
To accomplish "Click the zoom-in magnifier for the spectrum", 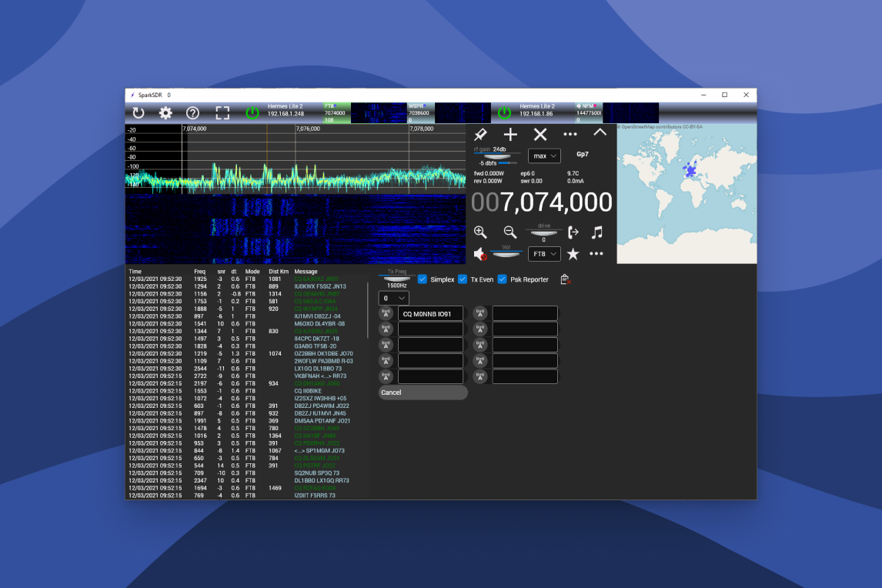I will click(479, 232).
